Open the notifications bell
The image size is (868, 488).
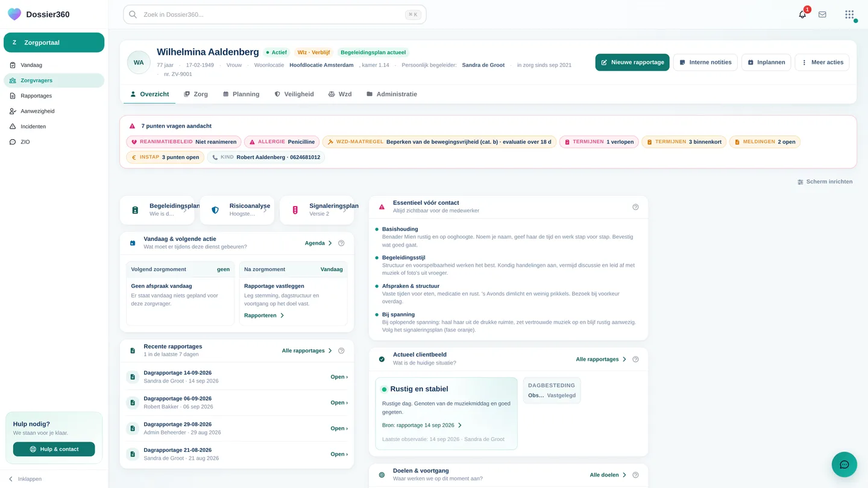[x=802, y=14]
